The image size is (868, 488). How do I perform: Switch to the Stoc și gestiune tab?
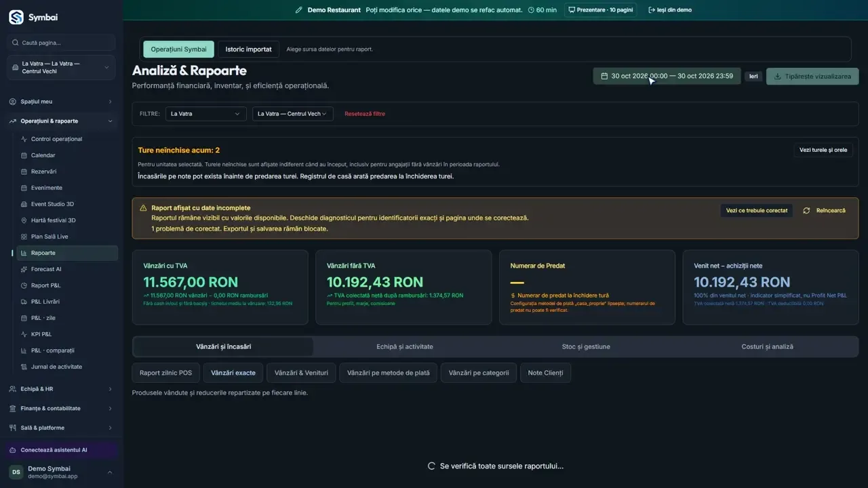[586, 347]
